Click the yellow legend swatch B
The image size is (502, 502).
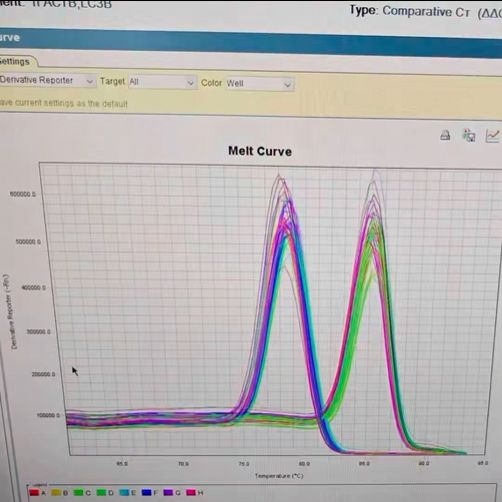pyautogui.click(x=56, y=492)
